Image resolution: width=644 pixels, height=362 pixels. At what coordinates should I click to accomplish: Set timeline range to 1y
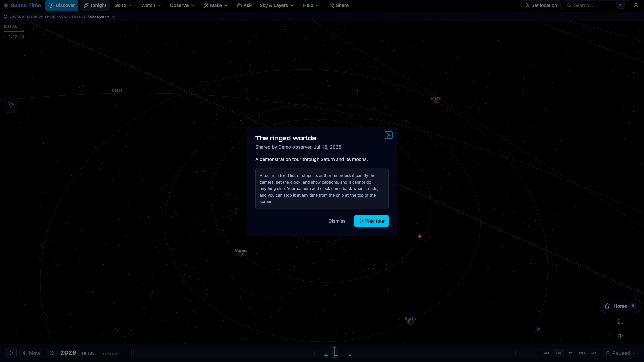click(570, 353)
